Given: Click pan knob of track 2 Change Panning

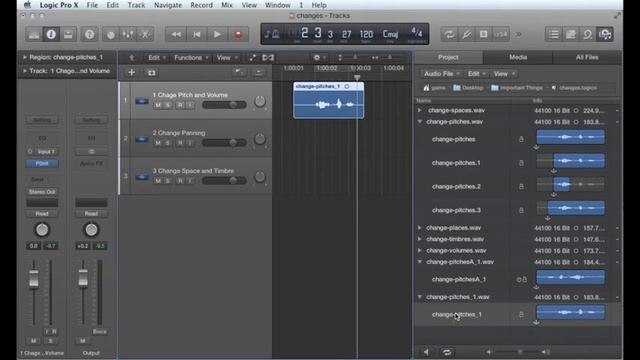Looking at the screenshot, I should coord(260,139).
